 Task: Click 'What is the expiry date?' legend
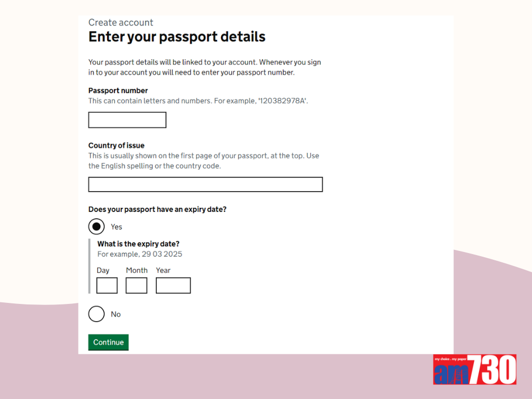(138, 244)
